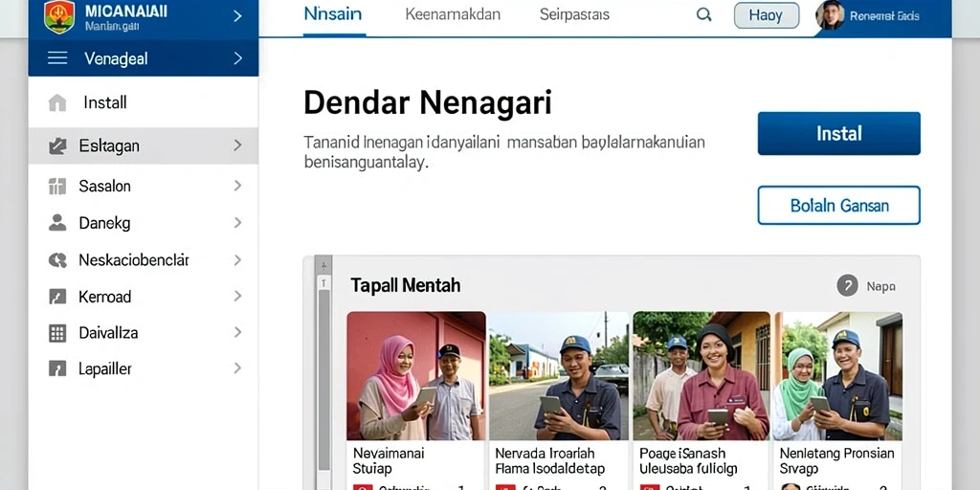The height and width of the screenshot is (490, 980).
Task: Open the Kerroad sidebar entry
Action: [144, 297]
